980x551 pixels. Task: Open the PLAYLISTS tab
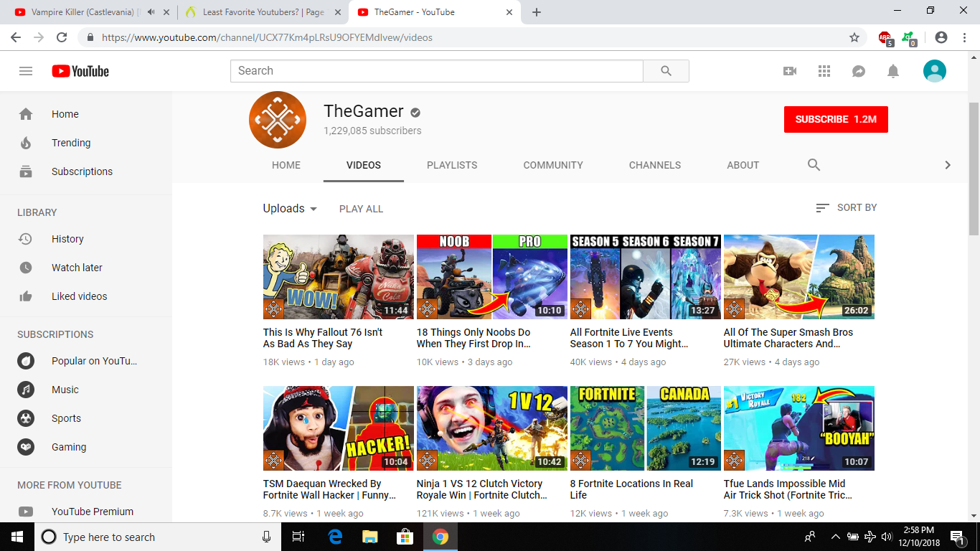452,165
